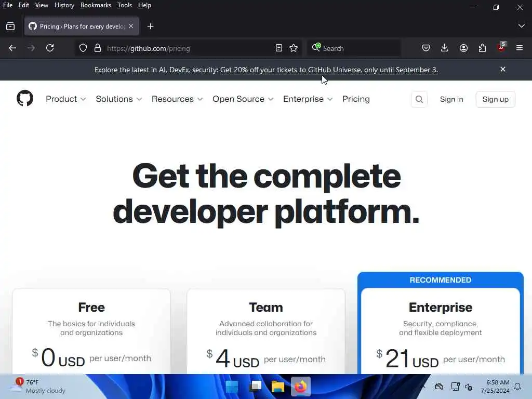Image resolution: width=532 pixels, height=399 pixels.
Task: Go back with the browser back arrow
Action: 12,48
